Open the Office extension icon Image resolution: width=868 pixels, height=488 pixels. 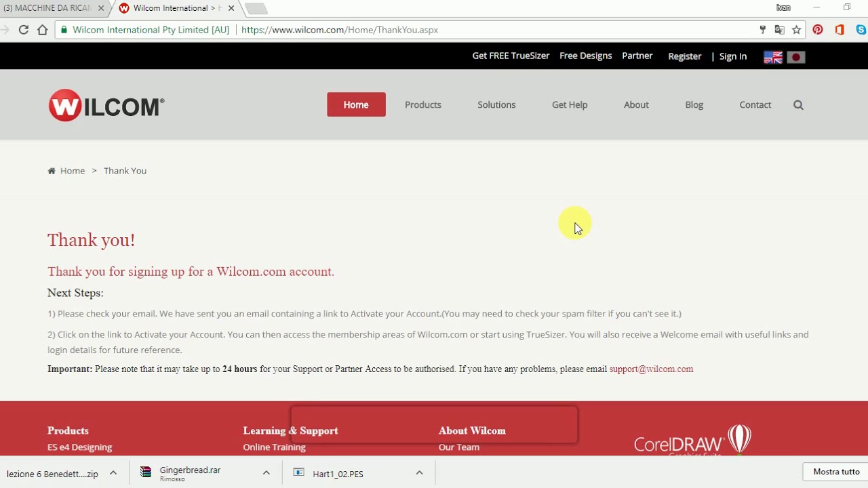point(840,30)
